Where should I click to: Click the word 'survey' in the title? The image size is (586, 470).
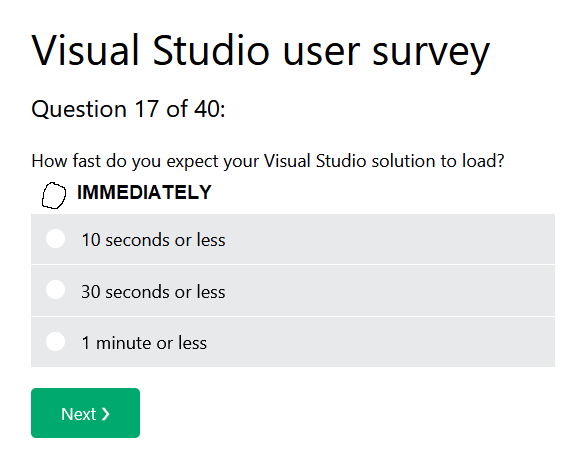(431, 54)
